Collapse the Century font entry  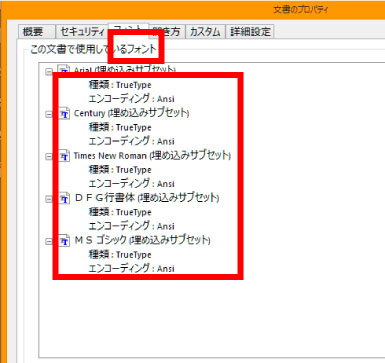(49, 114)
